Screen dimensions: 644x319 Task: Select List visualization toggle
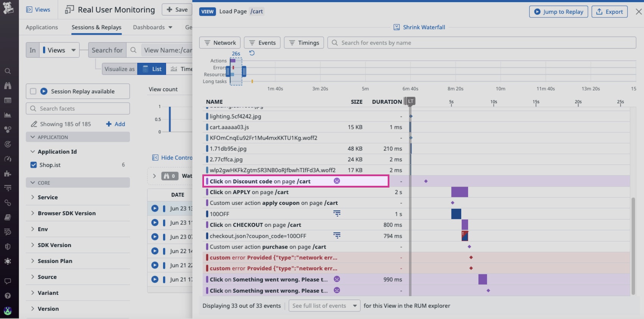pyautogui.click(x=152, y=69)
